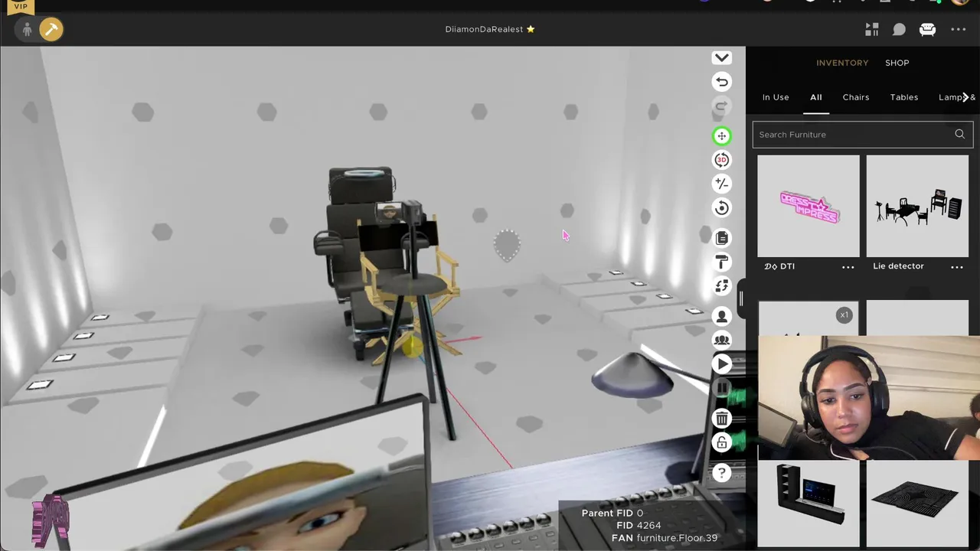Open options menu for DTI item
Screen dimensions: 980x551
pos(848,267)
